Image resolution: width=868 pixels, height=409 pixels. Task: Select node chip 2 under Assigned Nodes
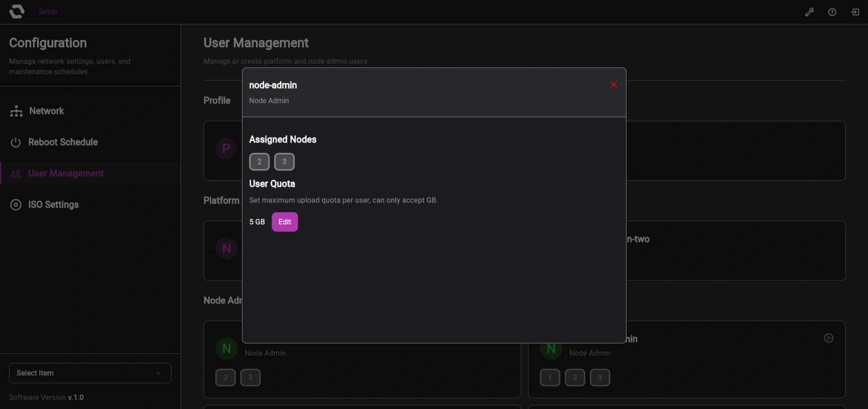(260, 161)
